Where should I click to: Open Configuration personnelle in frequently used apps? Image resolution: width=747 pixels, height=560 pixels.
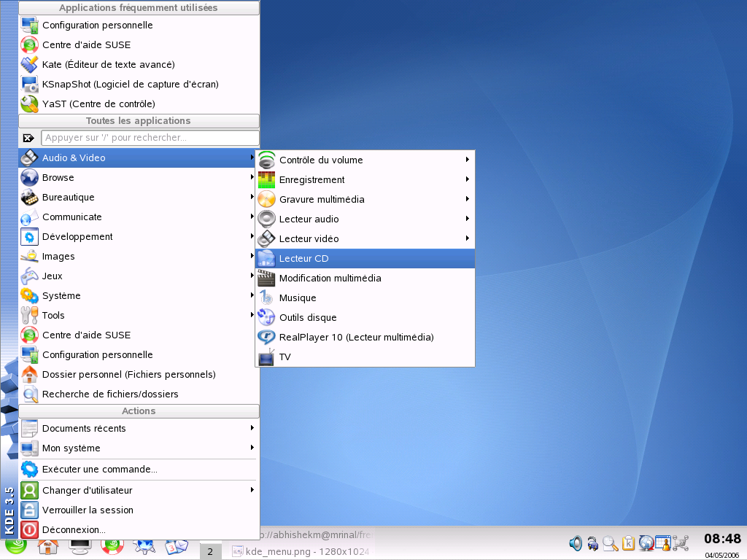(139, 26)
